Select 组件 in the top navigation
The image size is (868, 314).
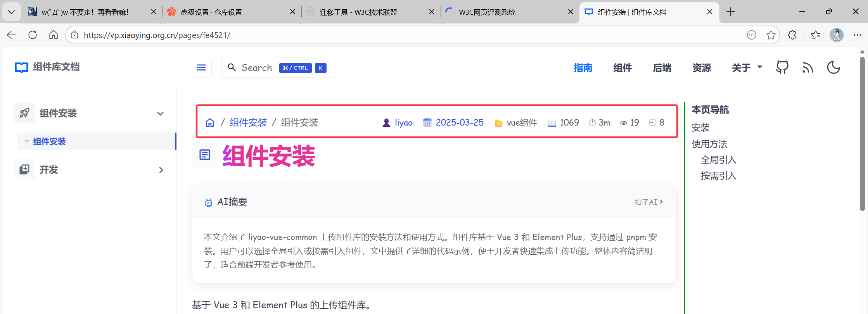(x=622, y=68)
